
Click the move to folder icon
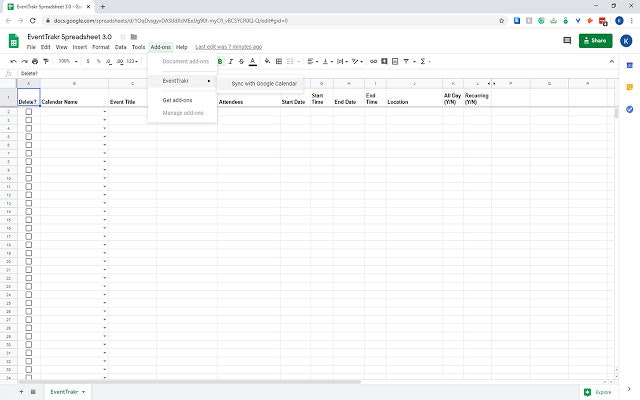134,37
